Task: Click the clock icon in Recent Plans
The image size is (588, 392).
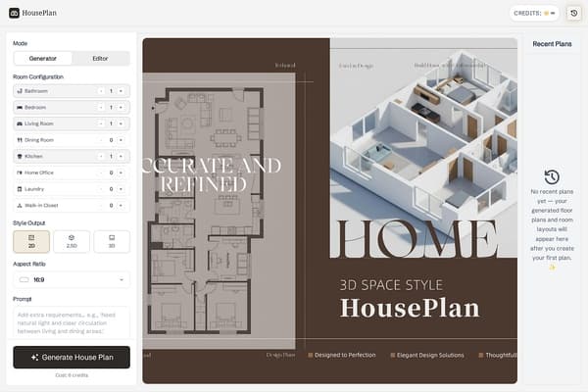Action: click(x=552, y=176)
